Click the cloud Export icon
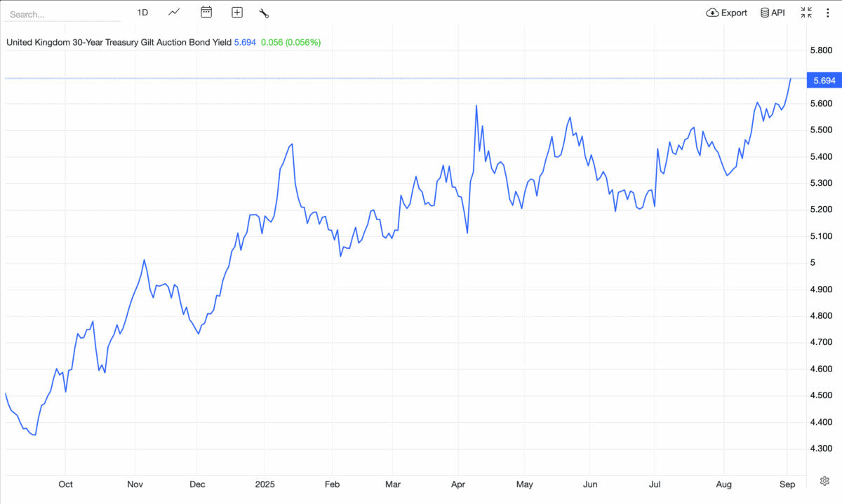The width and height of the screenshot is (842, 504). point(711,12)
